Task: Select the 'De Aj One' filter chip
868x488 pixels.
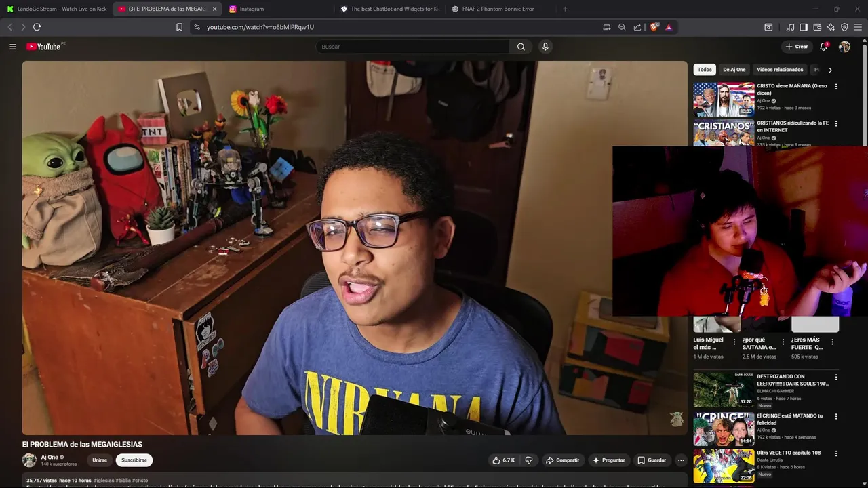Action: click(734, 70)
